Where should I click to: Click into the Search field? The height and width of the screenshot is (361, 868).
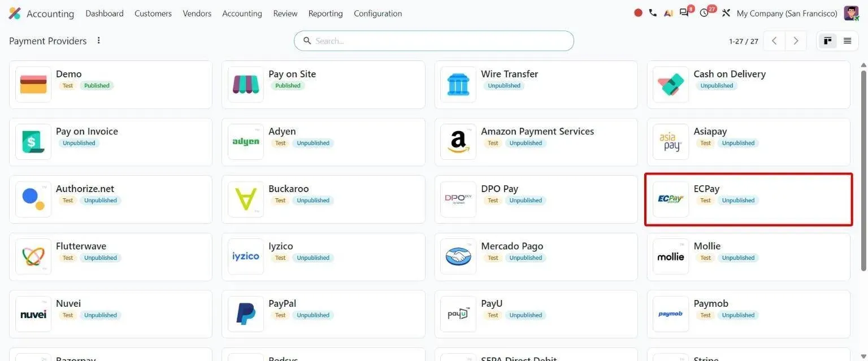coord(434,41)
